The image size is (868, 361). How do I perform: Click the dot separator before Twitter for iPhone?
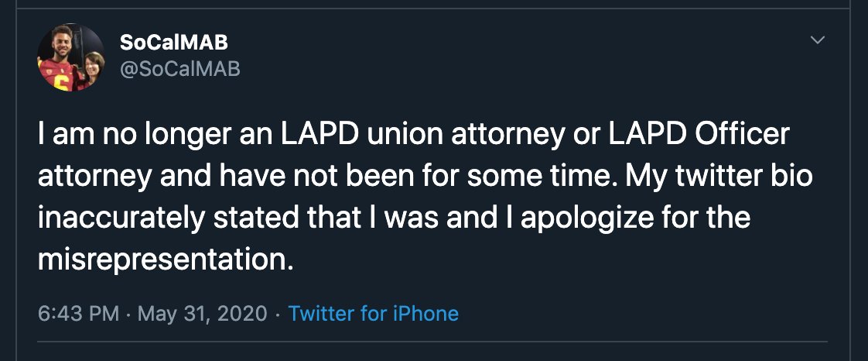pyautogui.click(x=278, y=315)
